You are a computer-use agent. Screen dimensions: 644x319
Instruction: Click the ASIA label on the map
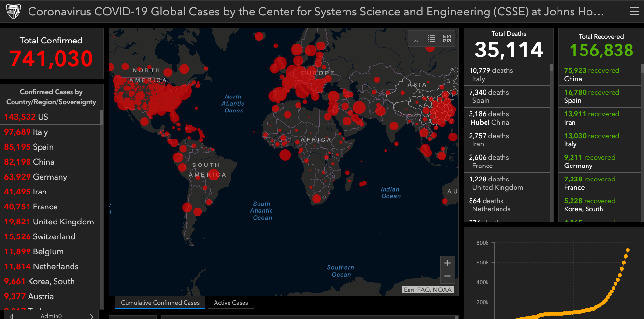tap(417, 85)
